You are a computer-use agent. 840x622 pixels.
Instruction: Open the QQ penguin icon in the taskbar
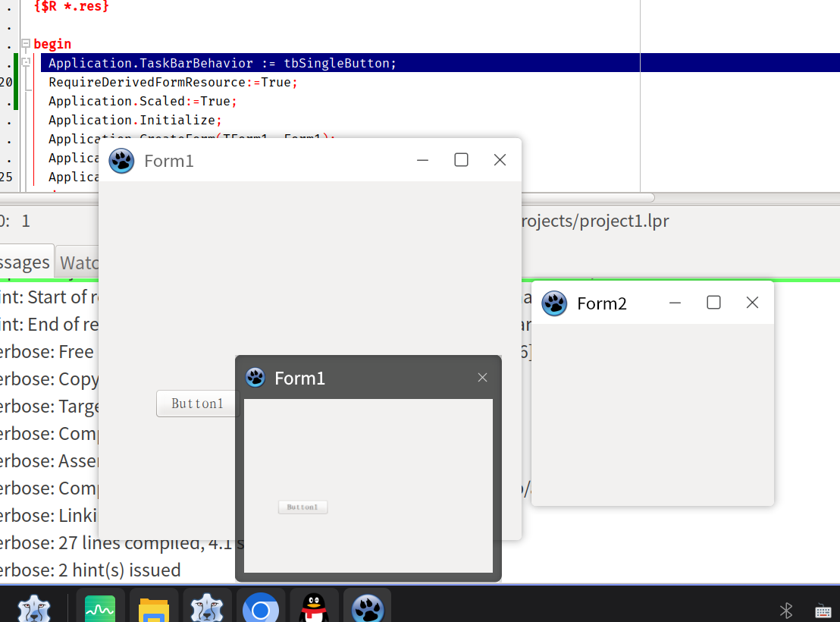coord(314,608)
